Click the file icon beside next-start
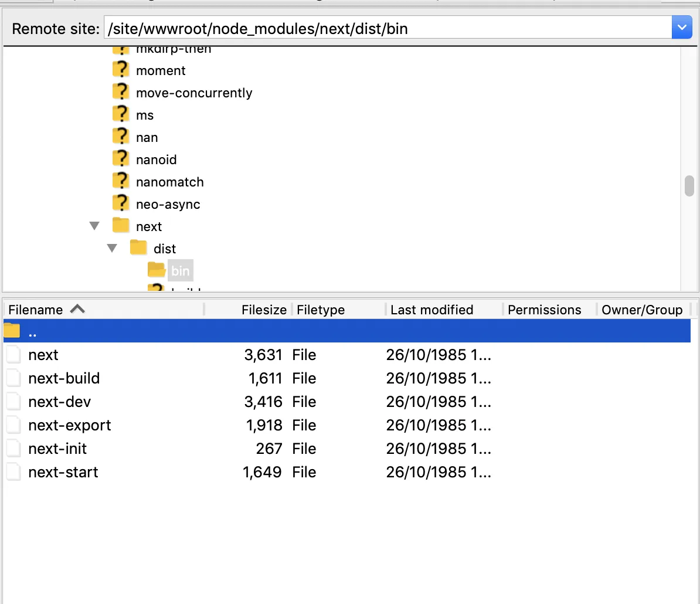 pos(13,471)
